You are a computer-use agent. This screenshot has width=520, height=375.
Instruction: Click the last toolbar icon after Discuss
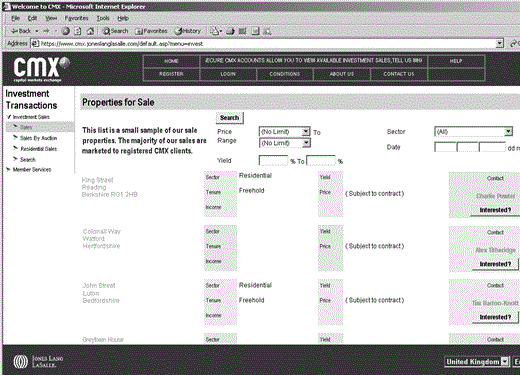coord(267,31)
